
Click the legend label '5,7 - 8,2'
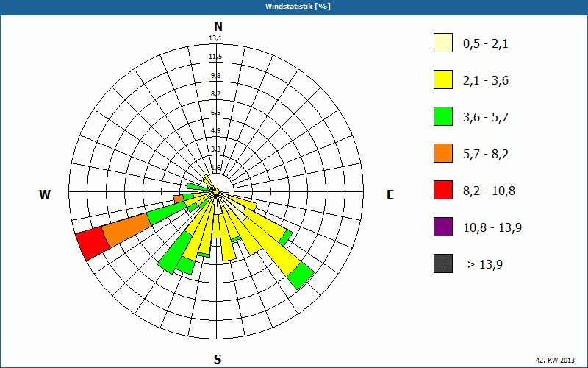(x=486, y=155)
